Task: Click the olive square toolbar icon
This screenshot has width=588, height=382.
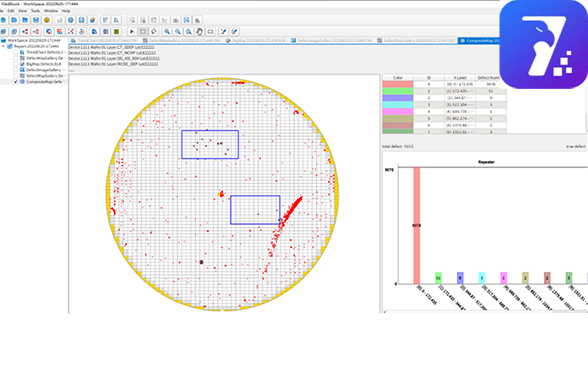Action: [x=116, y=31]
